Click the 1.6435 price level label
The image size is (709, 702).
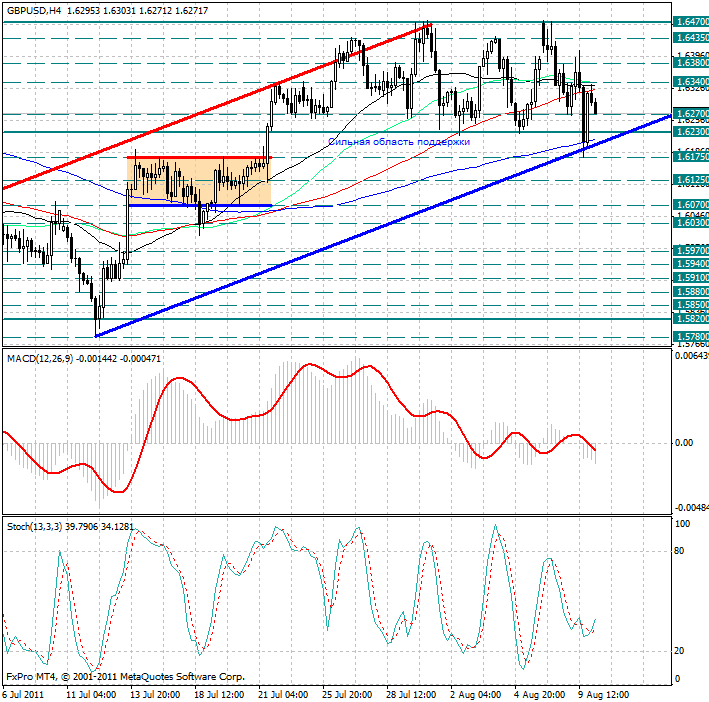point(691,38)
